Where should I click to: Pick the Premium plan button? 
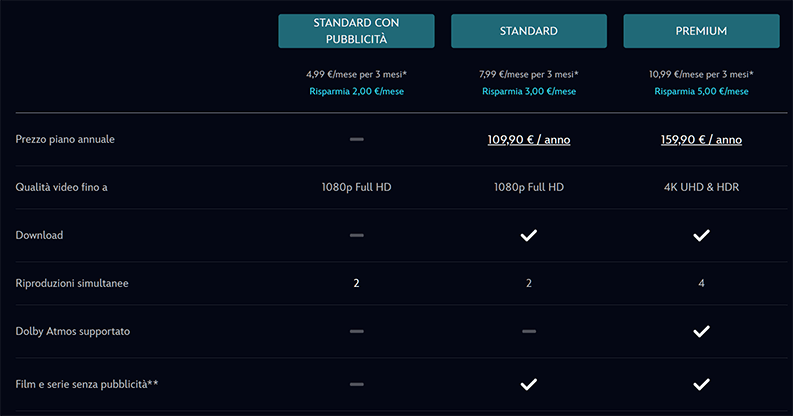click(701, 31)
